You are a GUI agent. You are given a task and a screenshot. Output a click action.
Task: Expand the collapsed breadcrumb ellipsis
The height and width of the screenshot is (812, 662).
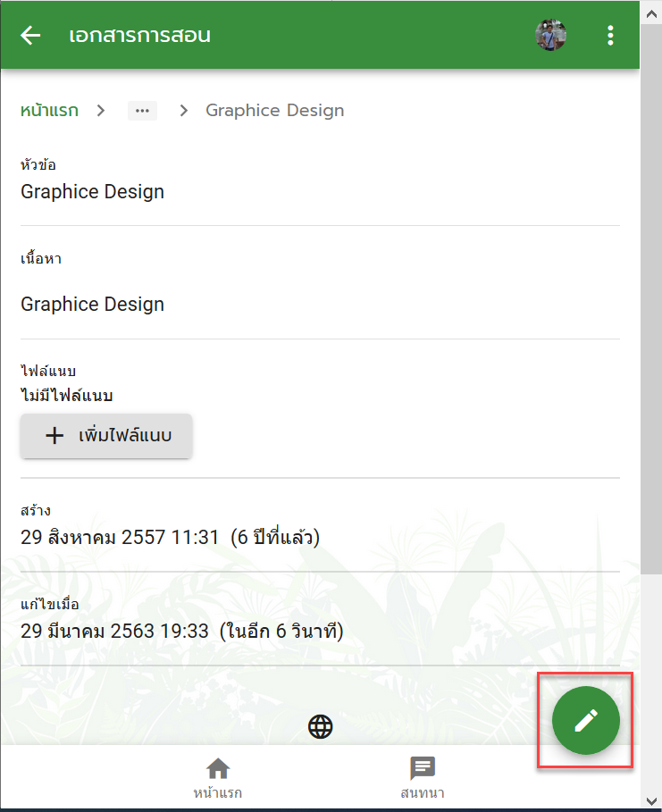142,111
